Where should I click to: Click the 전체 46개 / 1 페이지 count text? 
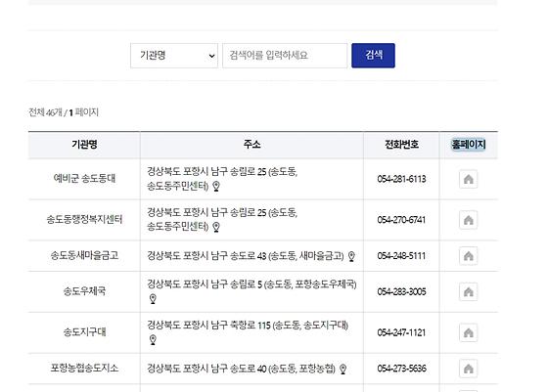coord(64,112)
